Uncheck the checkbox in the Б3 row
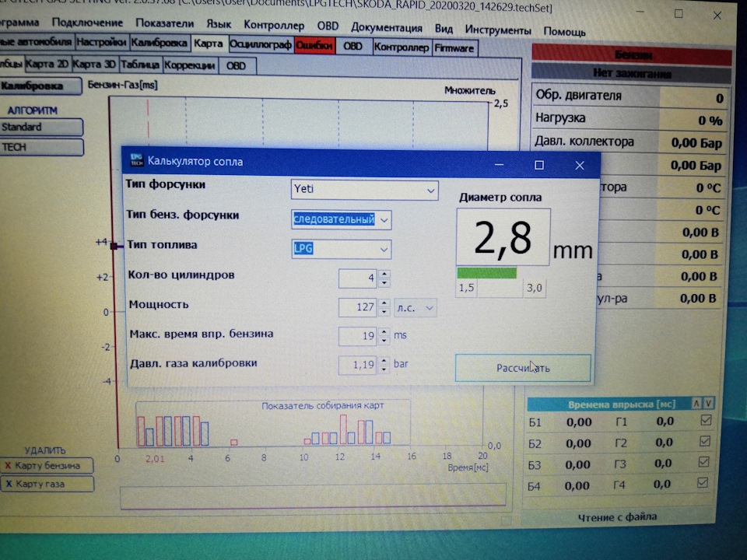Screen dimensions: 747x560 pos(706,463)
